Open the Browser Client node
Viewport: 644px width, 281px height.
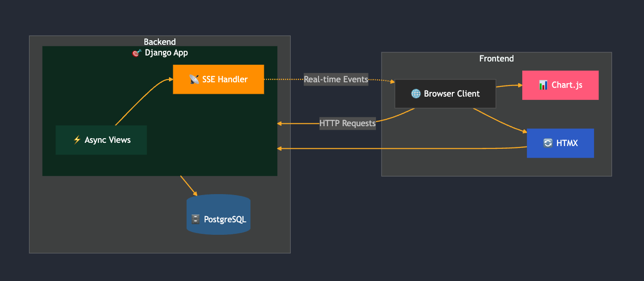pyautogui.click(x=445, y=93)
